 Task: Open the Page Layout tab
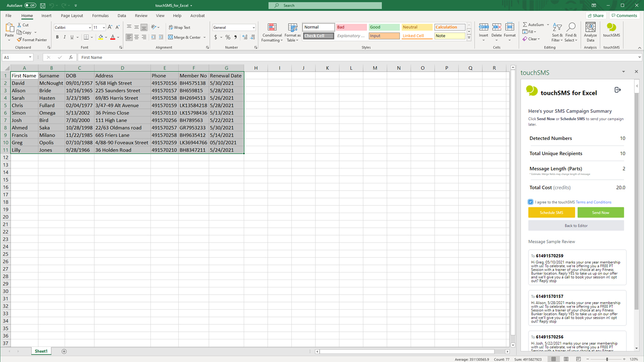72,16
